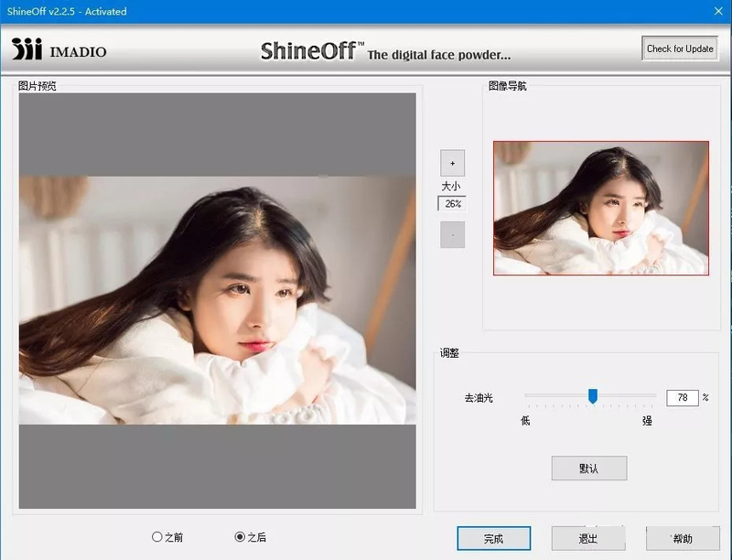
Task: Click the Check for Update button
Action: pos(680,48)
